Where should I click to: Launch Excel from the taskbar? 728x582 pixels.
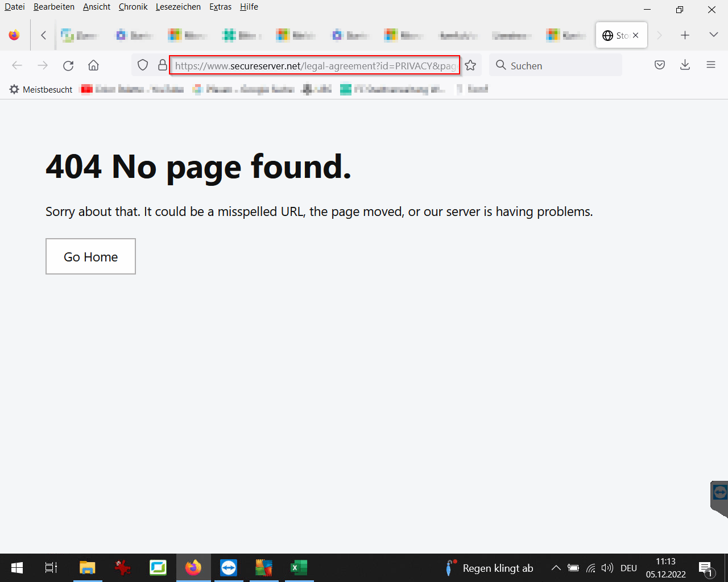tap(299, 568)
